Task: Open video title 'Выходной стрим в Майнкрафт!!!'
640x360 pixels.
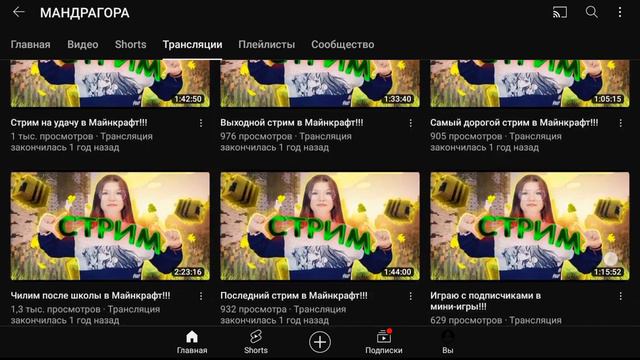Action: (x=291, y=122)
